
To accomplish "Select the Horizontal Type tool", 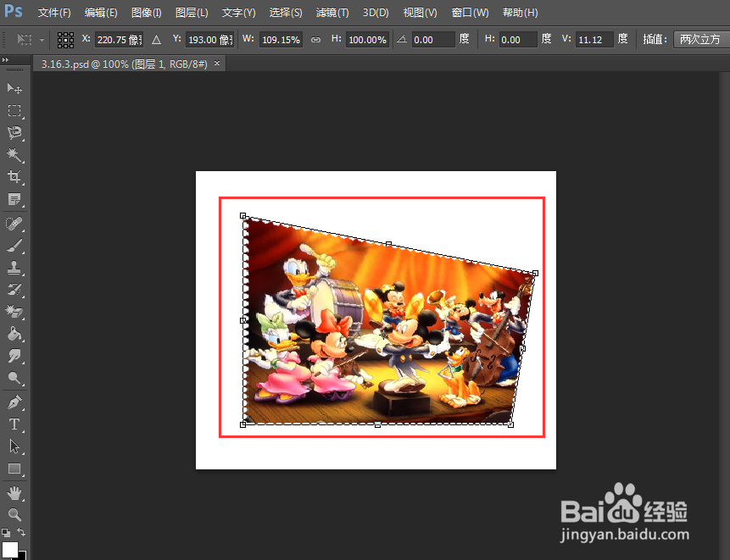I will coord(14,424).
